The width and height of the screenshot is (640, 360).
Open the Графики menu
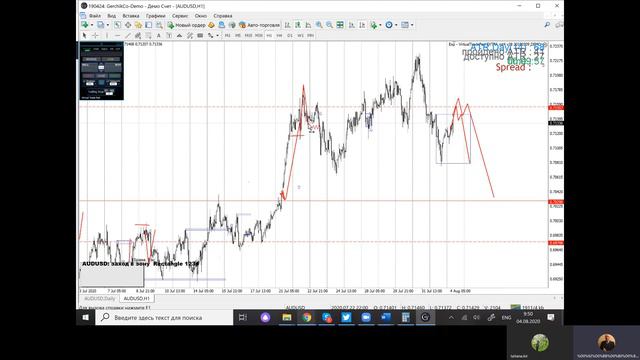(156, 16)
